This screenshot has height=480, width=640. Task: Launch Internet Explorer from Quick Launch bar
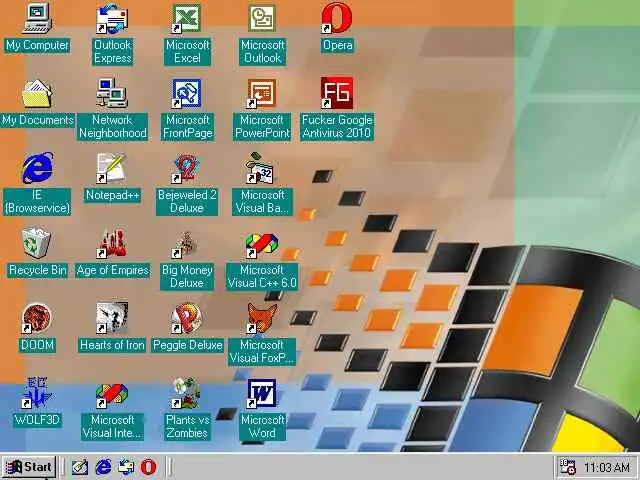point(103,467)
